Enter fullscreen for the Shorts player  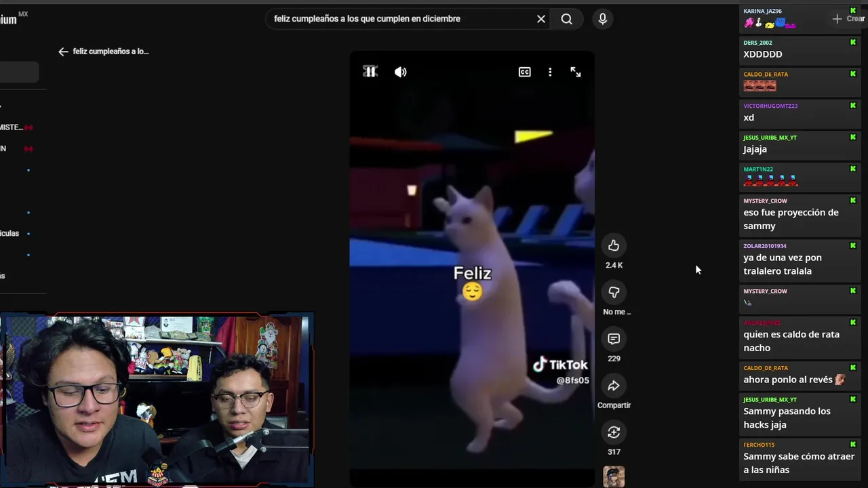pyautogui.click(x=576, y=72)
